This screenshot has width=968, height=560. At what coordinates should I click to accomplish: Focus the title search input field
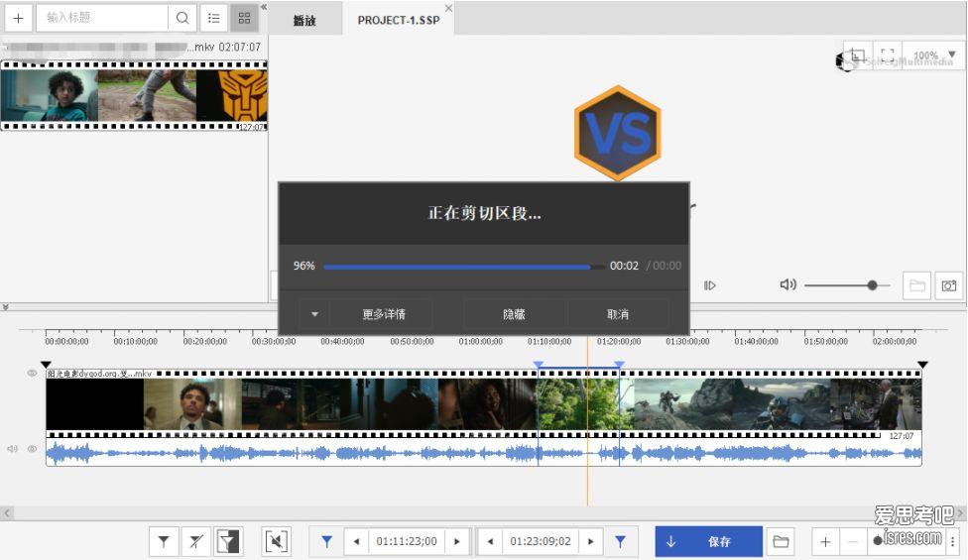click(x=102, y=18)
